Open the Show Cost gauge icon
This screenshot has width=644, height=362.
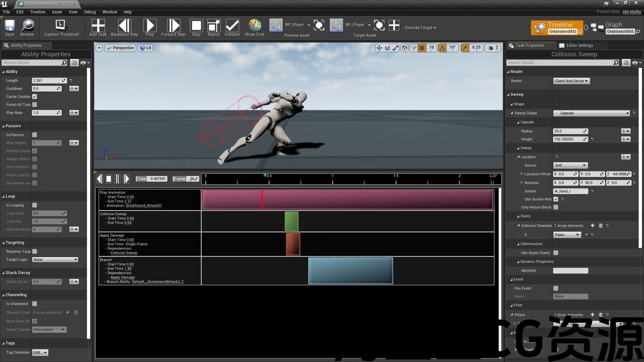coord(255,26)
